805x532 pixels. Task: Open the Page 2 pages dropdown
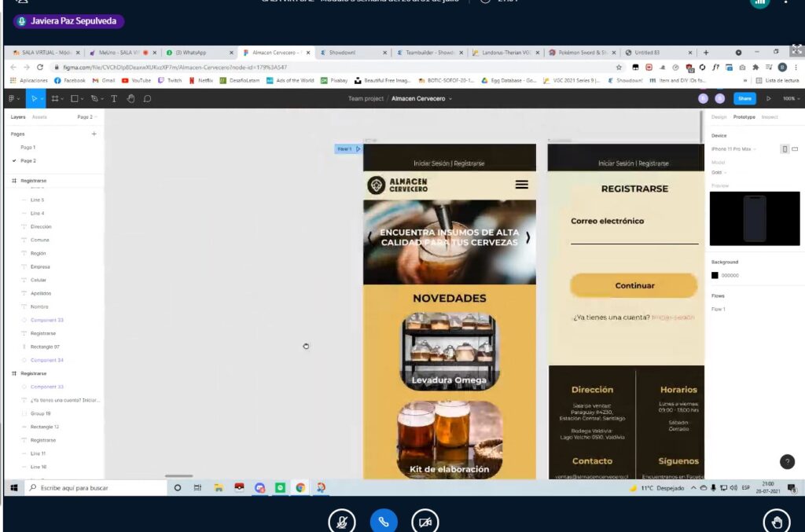(x=87, y=117)
